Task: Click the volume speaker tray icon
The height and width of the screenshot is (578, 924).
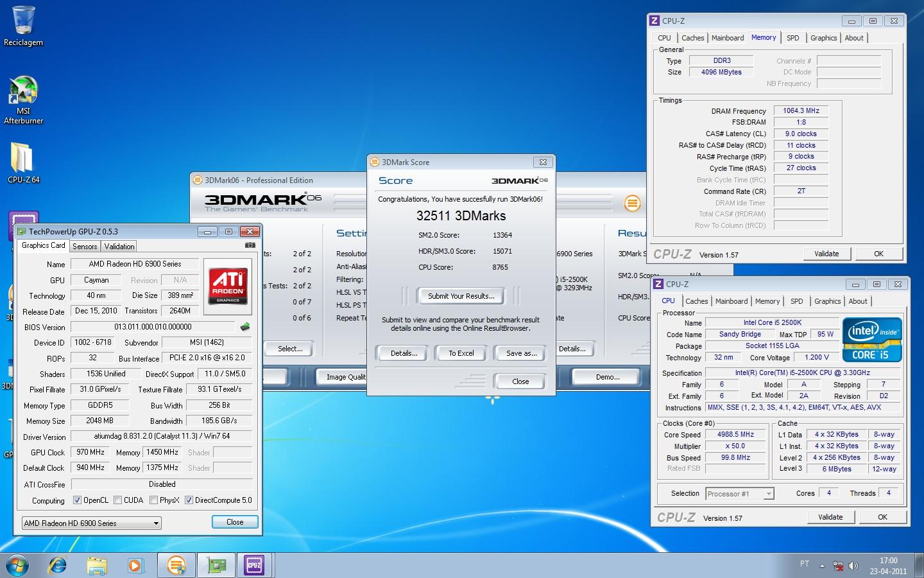Action: (x=853, y=566)
